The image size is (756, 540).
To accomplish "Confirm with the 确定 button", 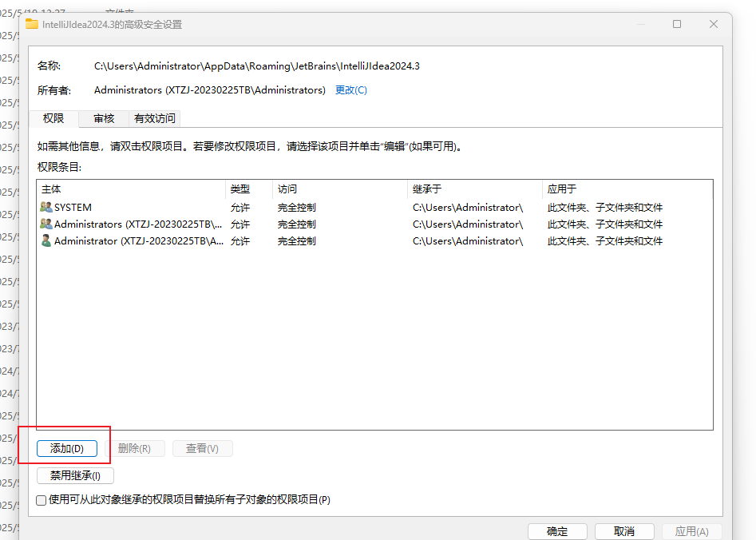I will (557, 531).
